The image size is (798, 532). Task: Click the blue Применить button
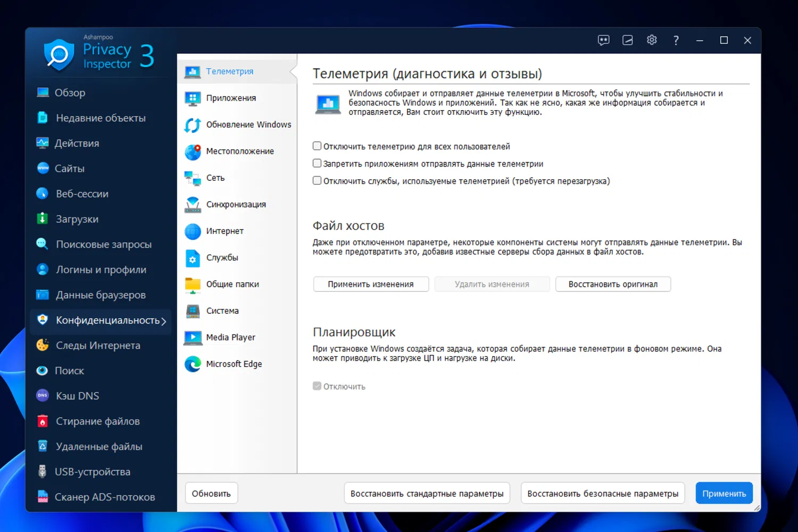724,493
